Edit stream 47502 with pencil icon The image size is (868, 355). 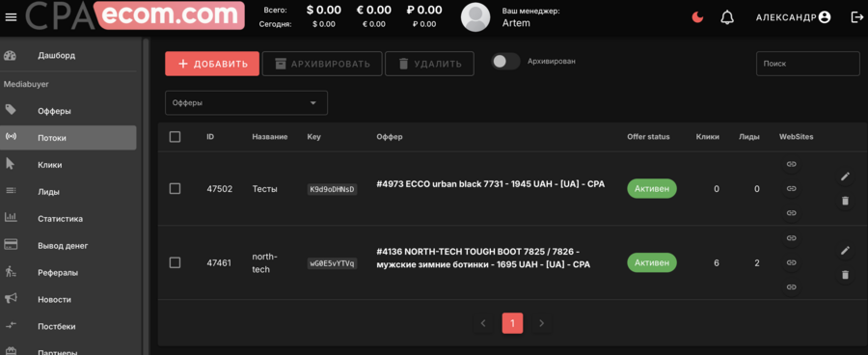(x=845, y=177)
